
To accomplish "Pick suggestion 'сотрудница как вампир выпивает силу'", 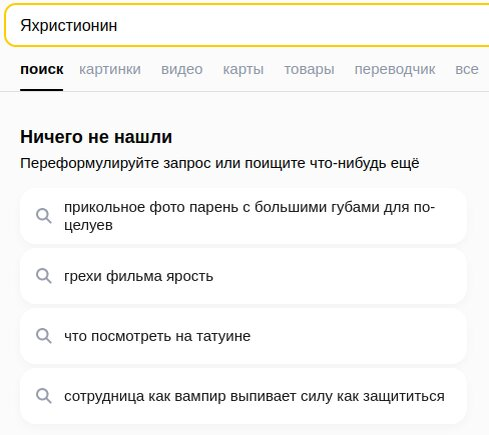I will [243, 396].
